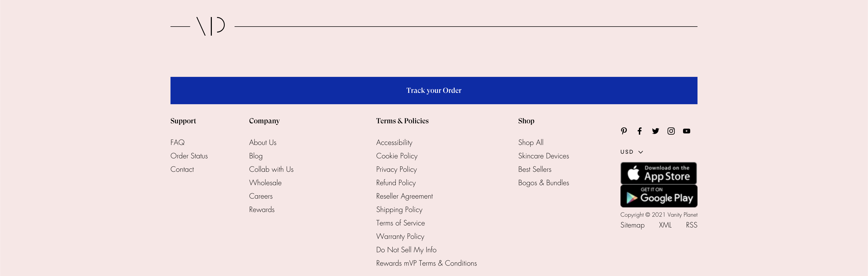Open the Pinterest social icon

pyautogui.click(x=624, y=131)
